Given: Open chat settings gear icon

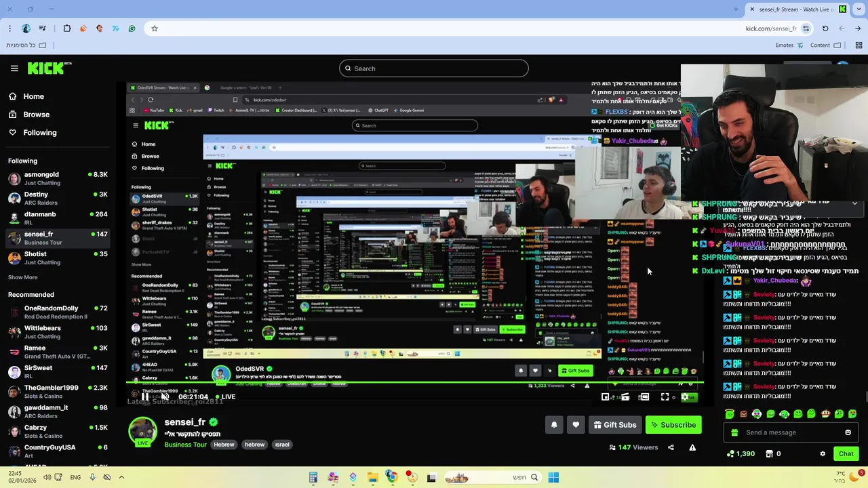Looking at the screenshot, I should (823, 453).
